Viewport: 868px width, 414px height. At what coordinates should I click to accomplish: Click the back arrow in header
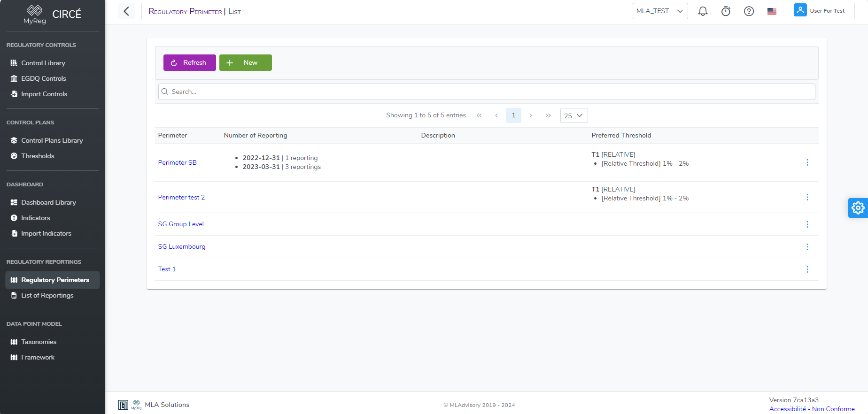(126, 11)
